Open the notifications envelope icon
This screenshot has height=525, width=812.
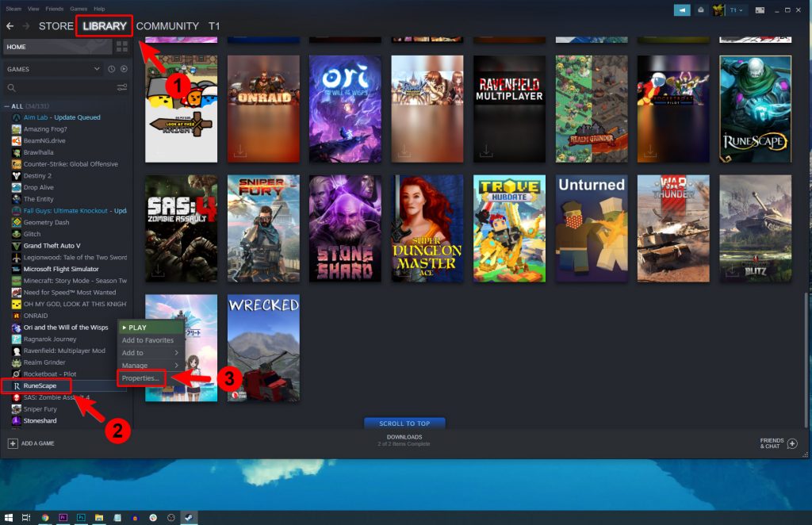pyautogui.click(x=701, y=10)
